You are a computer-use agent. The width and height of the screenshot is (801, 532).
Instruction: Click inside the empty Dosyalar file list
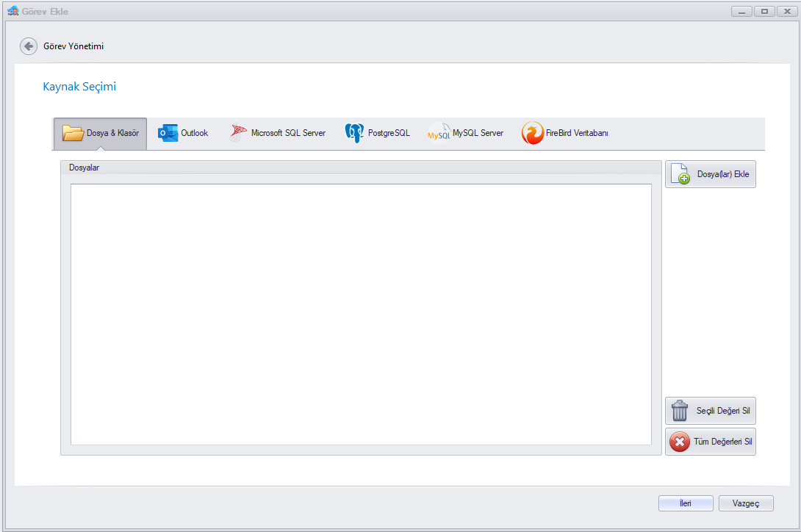coord(361,314)
